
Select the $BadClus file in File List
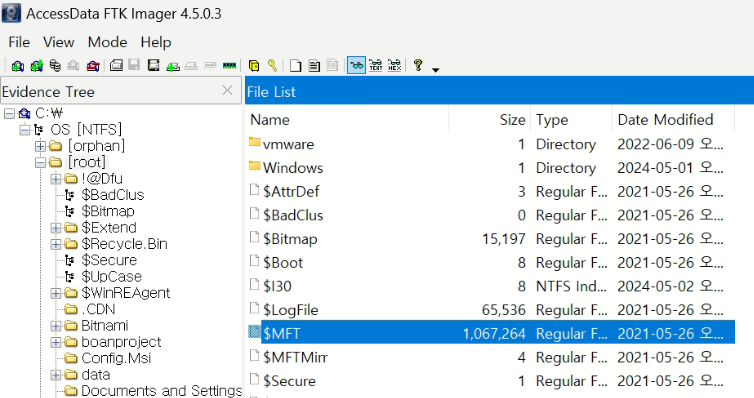click(x=490, y=215)
